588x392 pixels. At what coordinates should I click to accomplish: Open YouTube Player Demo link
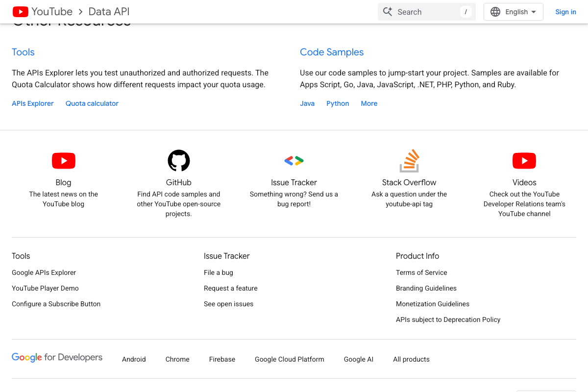point(45,288)
